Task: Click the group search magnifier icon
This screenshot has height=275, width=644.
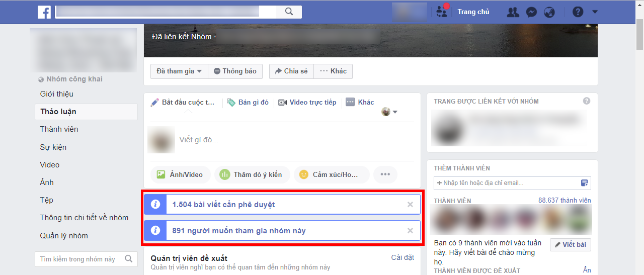Action: pyautogui.click(x=129, y=259)
